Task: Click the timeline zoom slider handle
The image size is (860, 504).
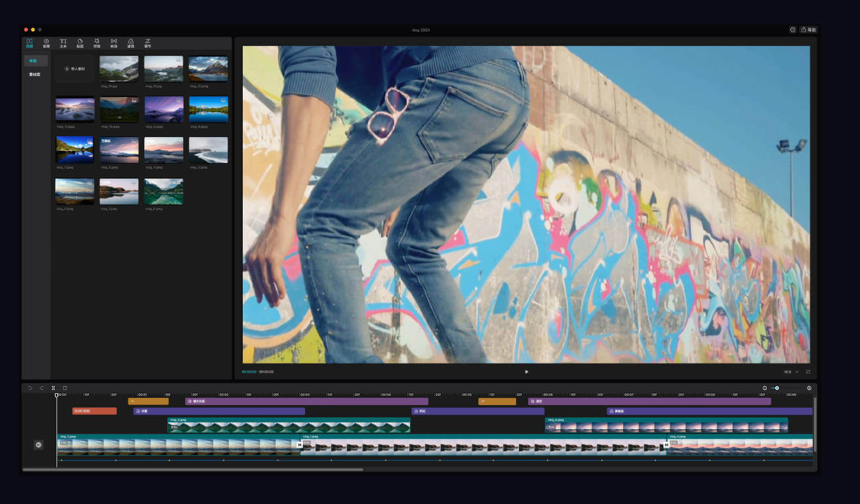Action: coord(777,388)
